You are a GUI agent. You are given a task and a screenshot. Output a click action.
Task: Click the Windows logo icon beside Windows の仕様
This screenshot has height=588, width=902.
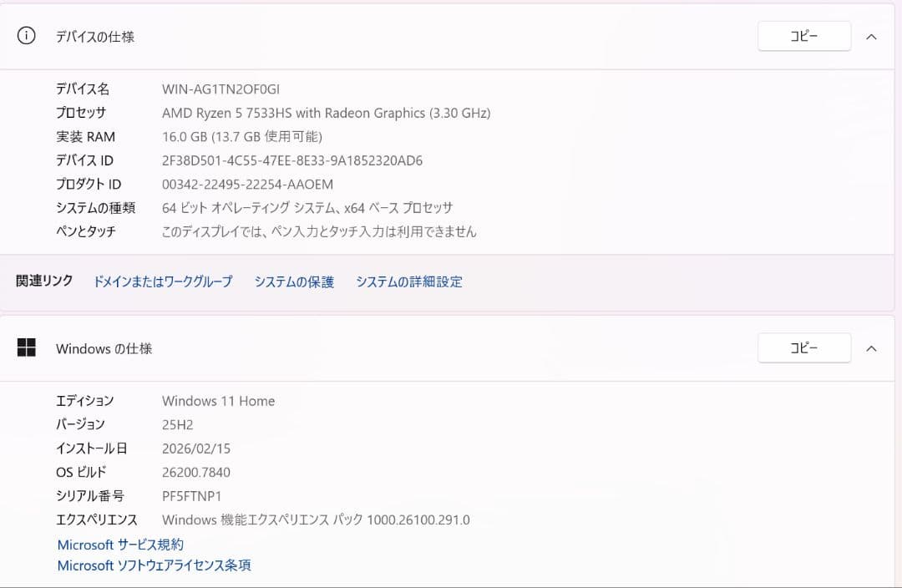pyautogui.click(x=27, y=347)
